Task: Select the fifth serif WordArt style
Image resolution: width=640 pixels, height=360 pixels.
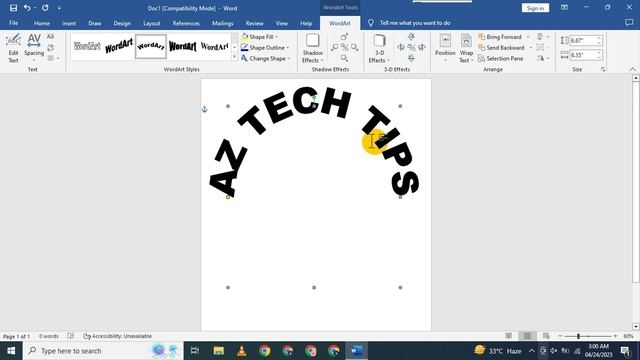Action: (x=214, y=46)
